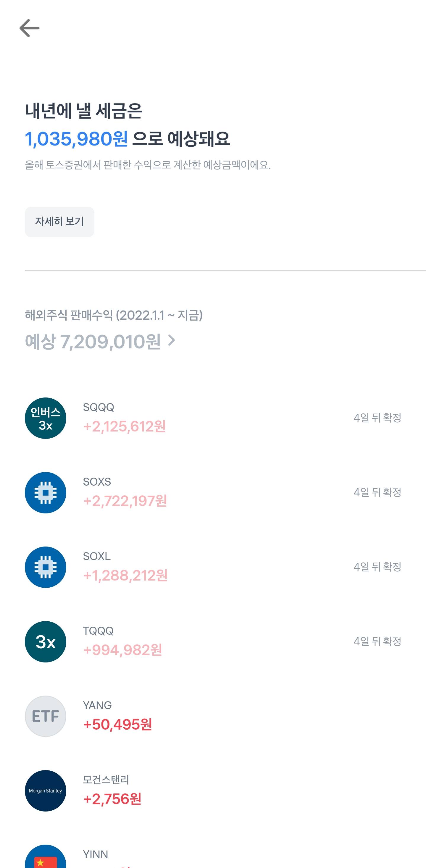Viewport: 426px width, 868px height.
Task: Tap the SOXL chip icon
Action: [x=46, y=567]
